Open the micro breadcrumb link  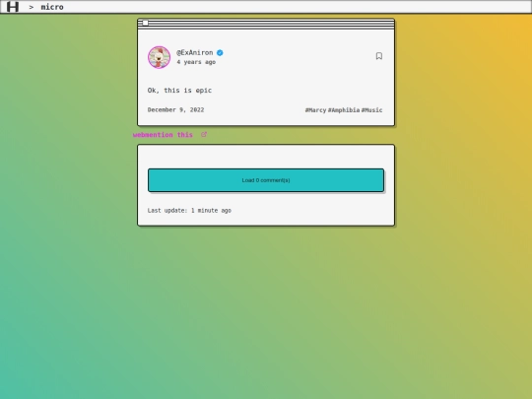[52, 7]
